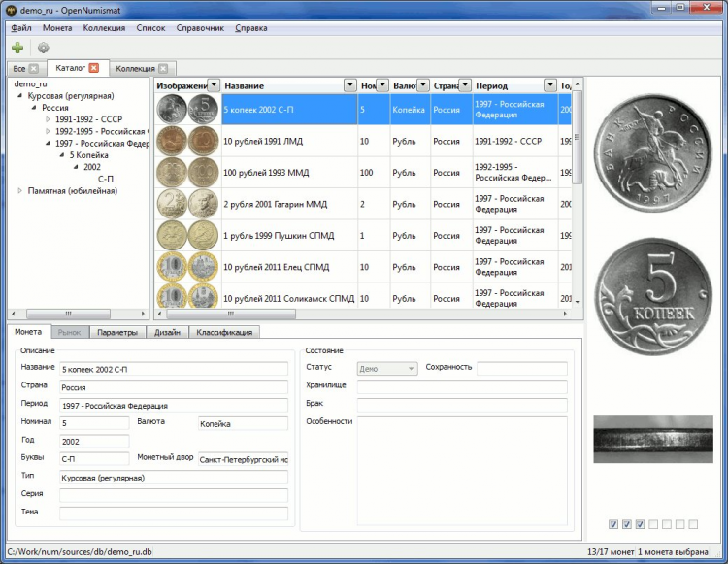Open the Справочник menu
Image resolution: width=728 pixels, height=564 pixels.
200,28
